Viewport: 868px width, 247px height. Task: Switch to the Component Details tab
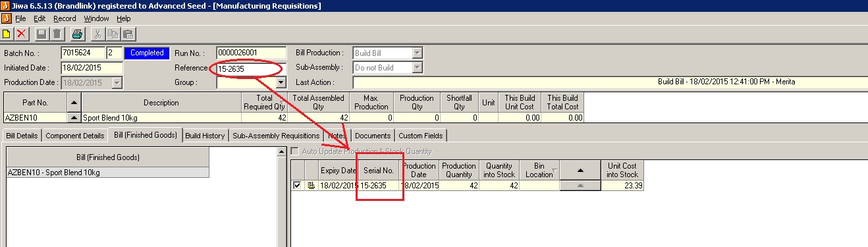pos(74,136)
